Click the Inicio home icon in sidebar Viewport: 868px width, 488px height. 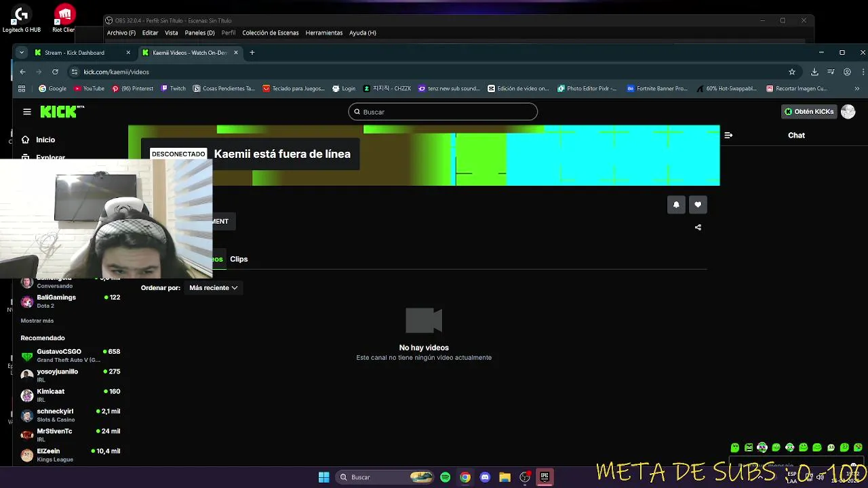click(26, 140)
